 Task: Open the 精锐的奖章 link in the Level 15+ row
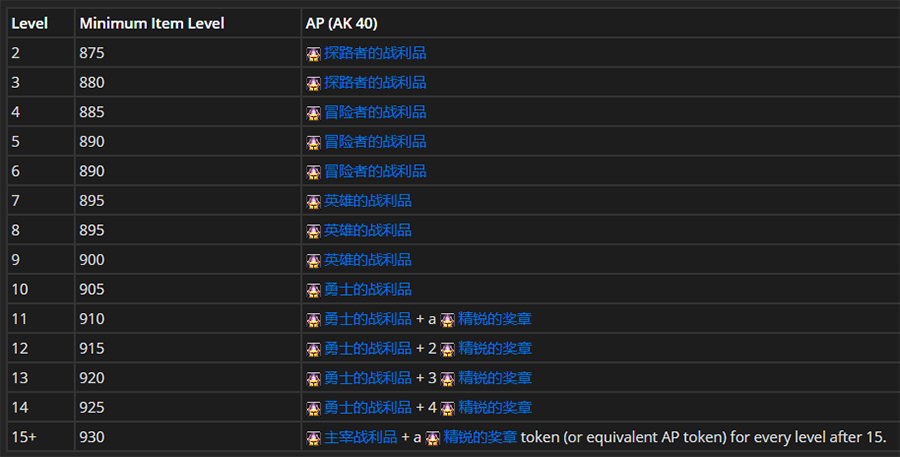[480, 437]
